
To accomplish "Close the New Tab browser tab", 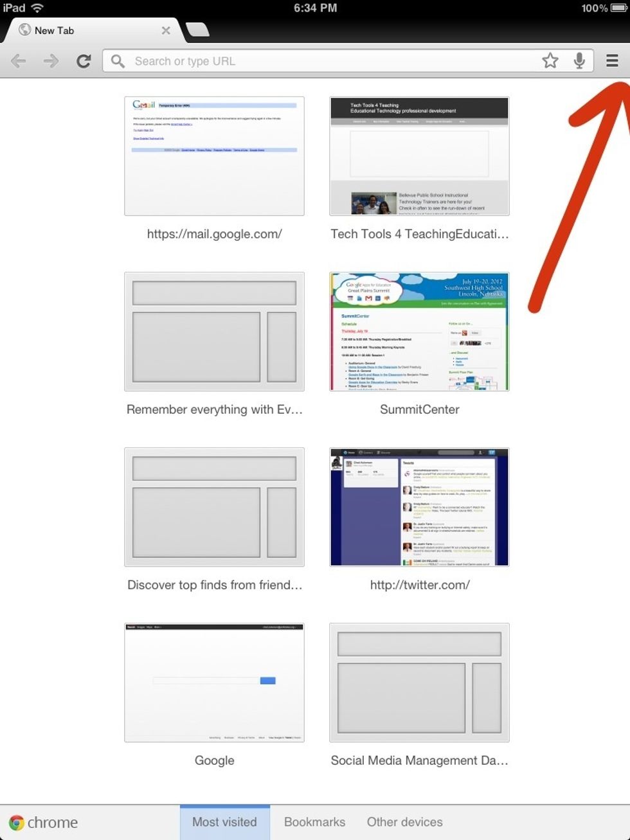I will click(x=166, y=30).
